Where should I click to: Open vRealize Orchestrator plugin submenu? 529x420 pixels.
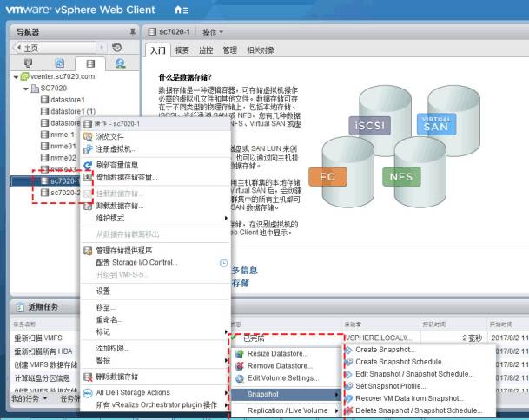155,405
